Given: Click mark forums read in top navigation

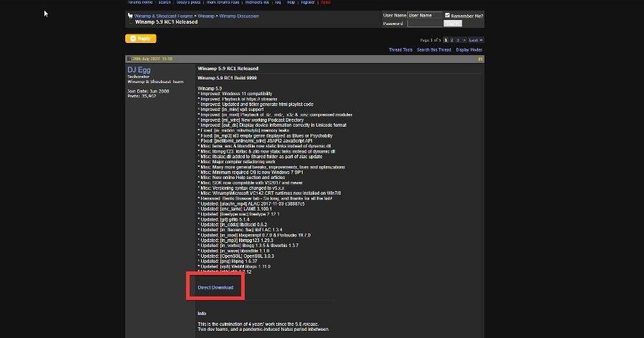Looking at the screenshot, I should [x=223, y=2].
